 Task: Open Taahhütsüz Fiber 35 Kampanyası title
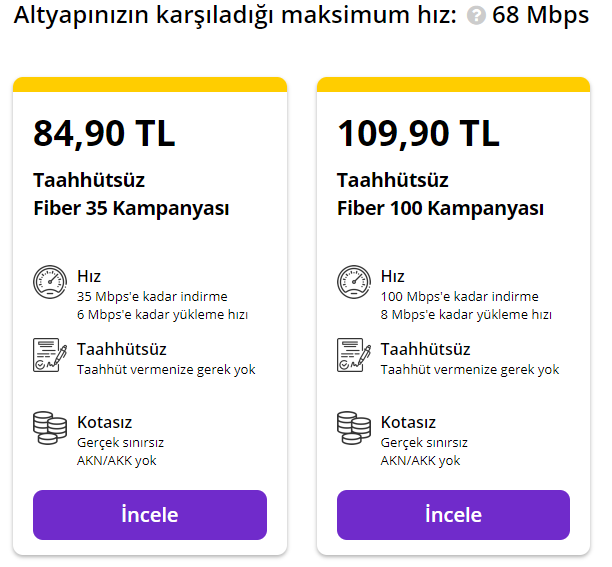tap(131, 195)
